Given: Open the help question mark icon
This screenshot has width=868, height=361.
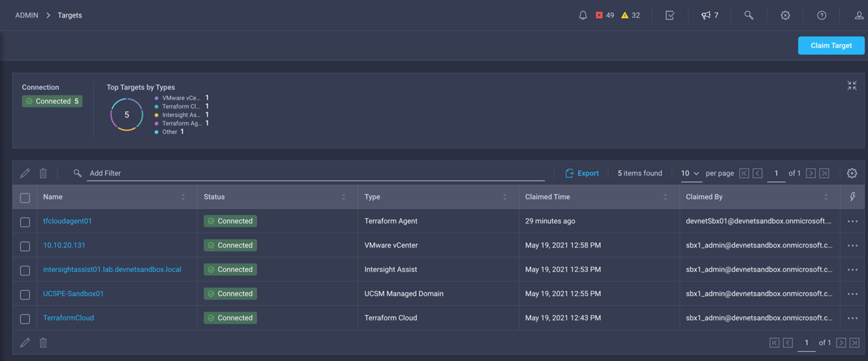Looking at the screenshot, I should [x=821, y=15].
